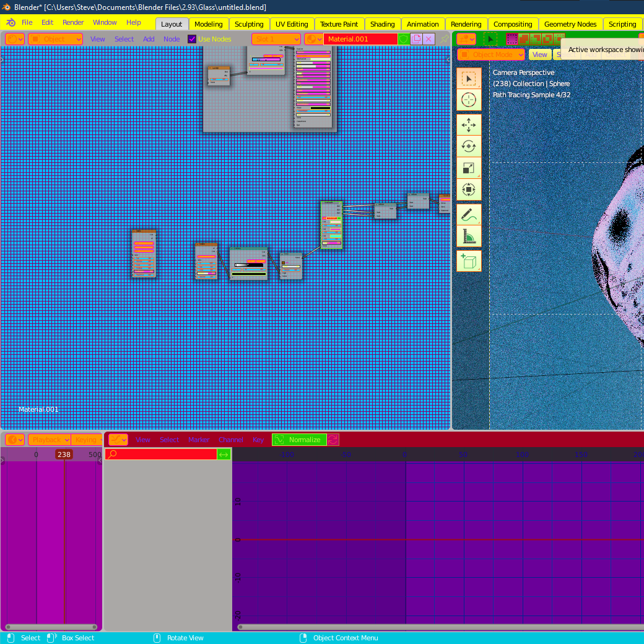This screenshot has width=644, height=644.
Task: Toggle Normalize in the graph editor
Action: coord(300,440)
